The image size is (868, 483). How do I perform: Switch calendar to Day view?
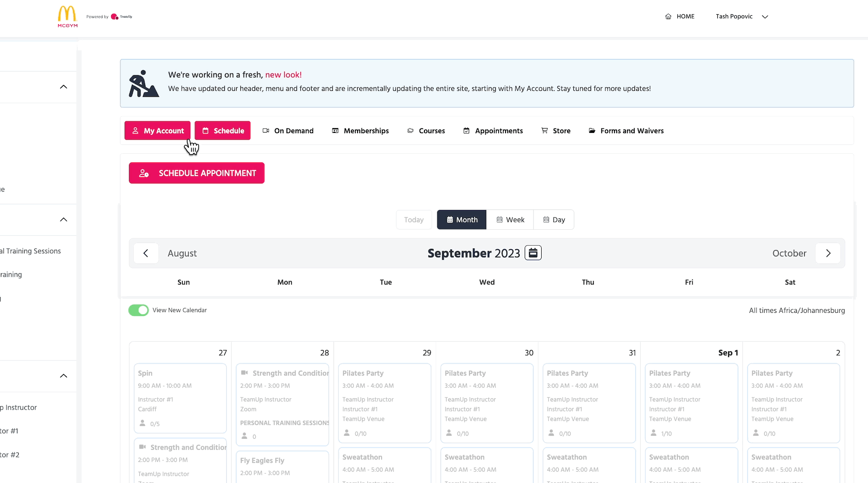554,220
